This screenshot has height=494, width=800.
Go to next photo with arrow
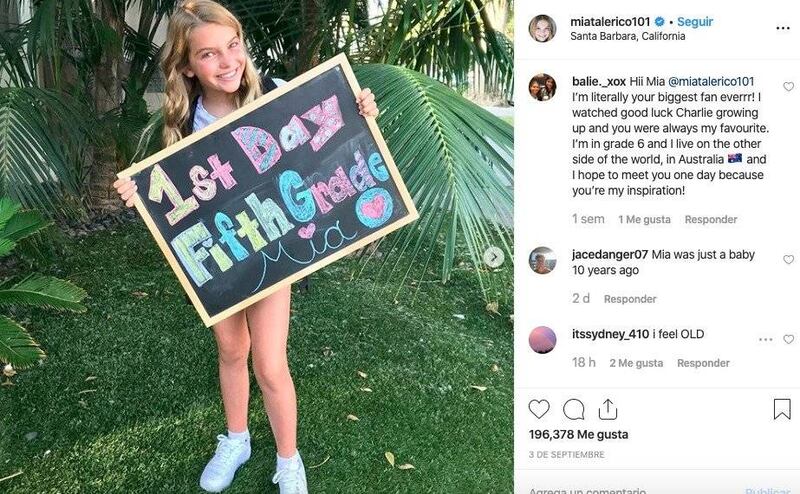(x=493, y=257)
